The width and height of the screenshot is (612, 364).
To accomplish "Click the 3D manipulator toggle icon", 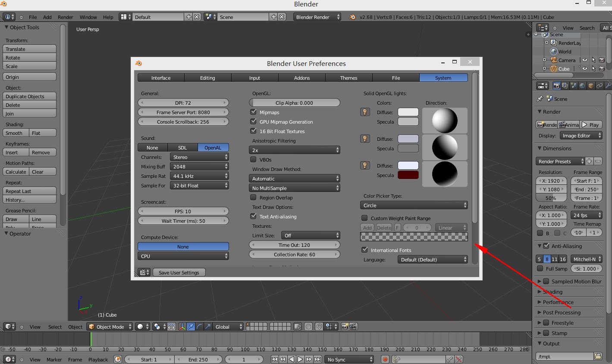I will [x=182, y=327].
